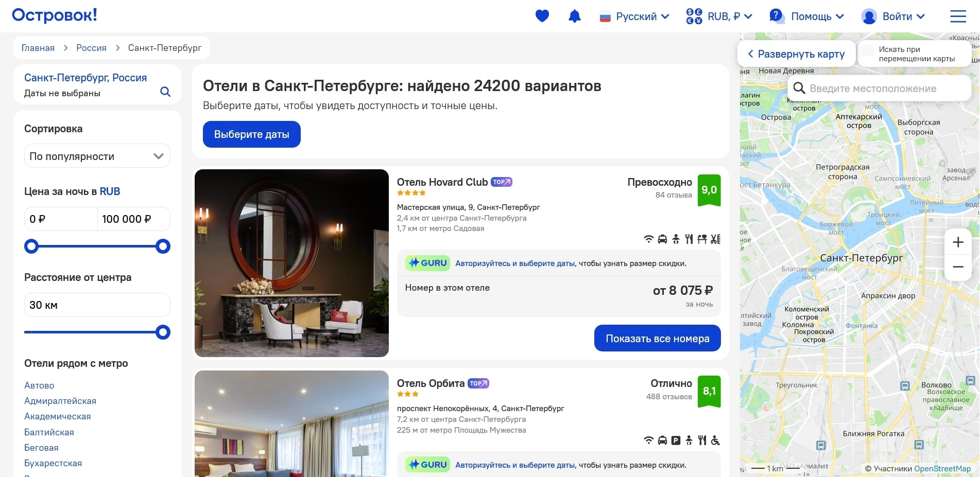Viewport: 980px width, 477px height.
Task: Click Показать все номера for Hovard Club
Action: (x=657, y=338)
